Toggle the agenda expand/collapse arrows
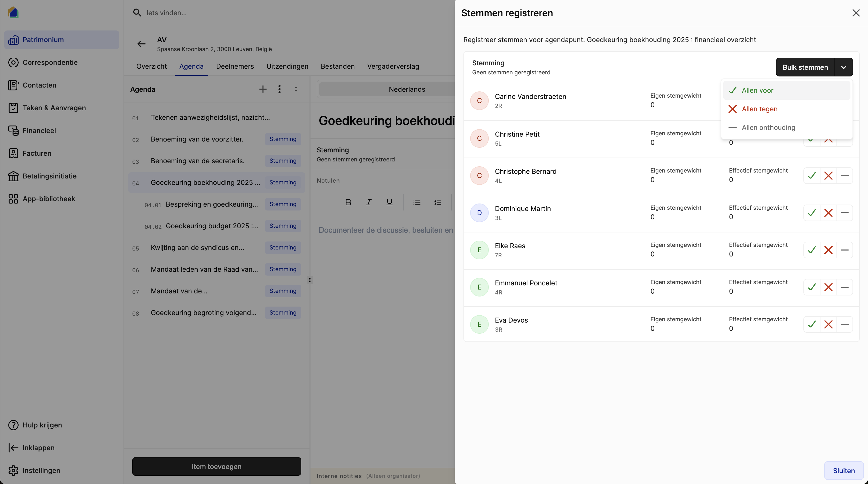868x484 pixels. (296, 89)
